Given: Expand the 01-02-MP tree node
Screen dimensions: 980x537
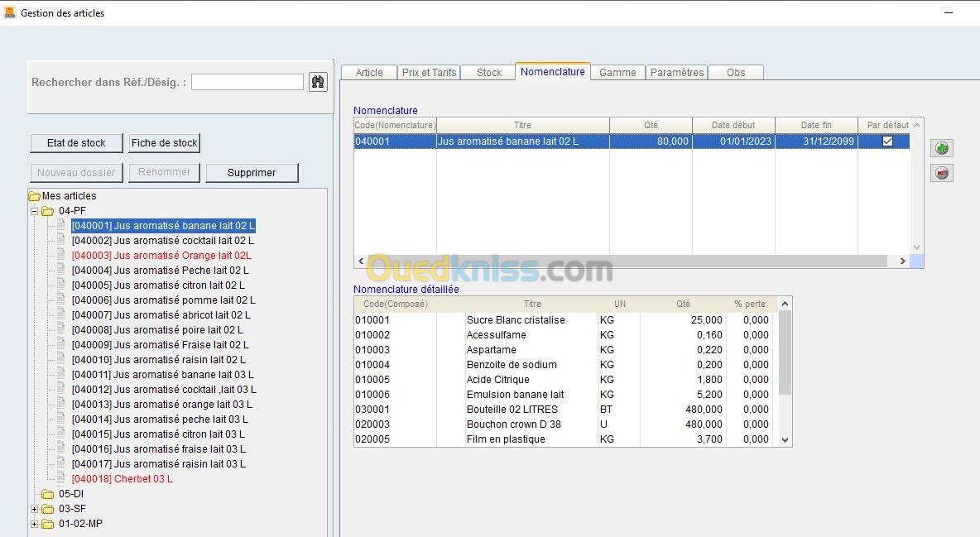Looking at the screenshot, I should (x=35, y=524).
